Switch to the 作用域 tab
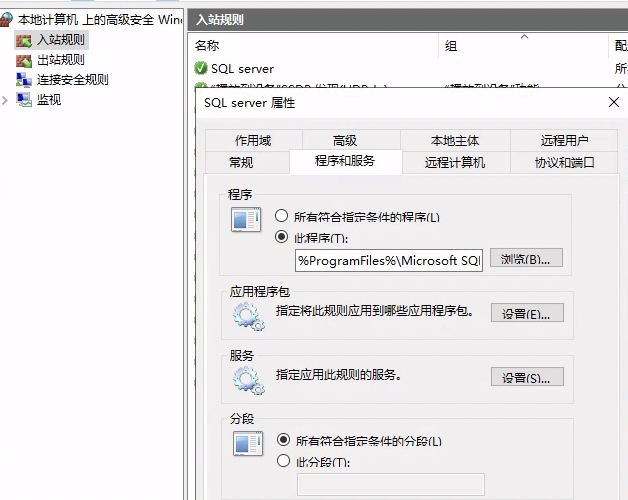This screenshot has height=500, width=628. click(x=254, y=140)
